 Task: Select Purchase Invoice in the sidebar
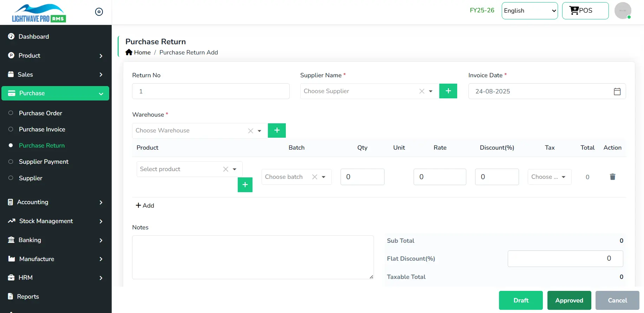pyautogui.click(x=42, y=129)
